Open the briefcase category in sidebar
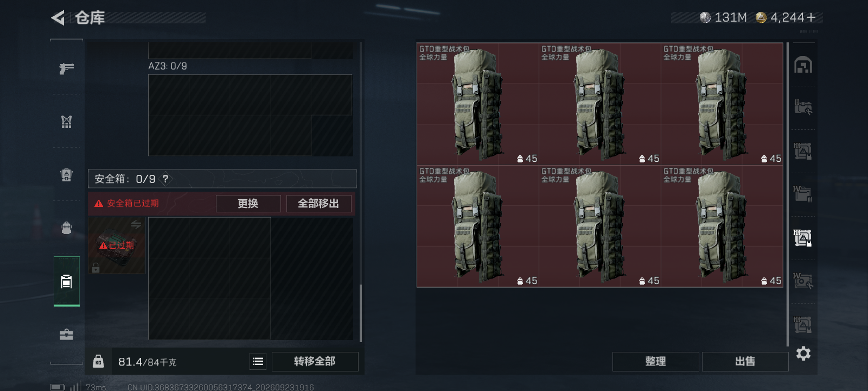The height and width of the screenshot is (391, 868). click(66, 335)
